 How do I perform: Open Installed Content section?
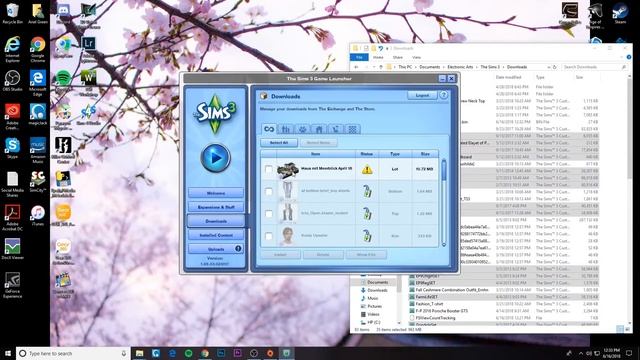pyautogui.click(x=216, y=235)
